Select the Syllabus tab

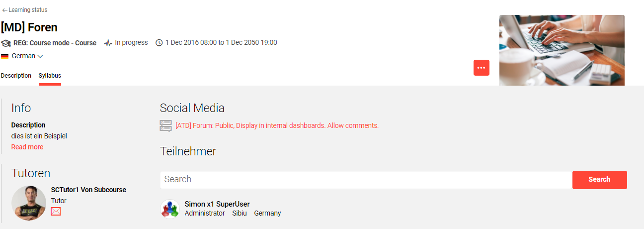50,76
